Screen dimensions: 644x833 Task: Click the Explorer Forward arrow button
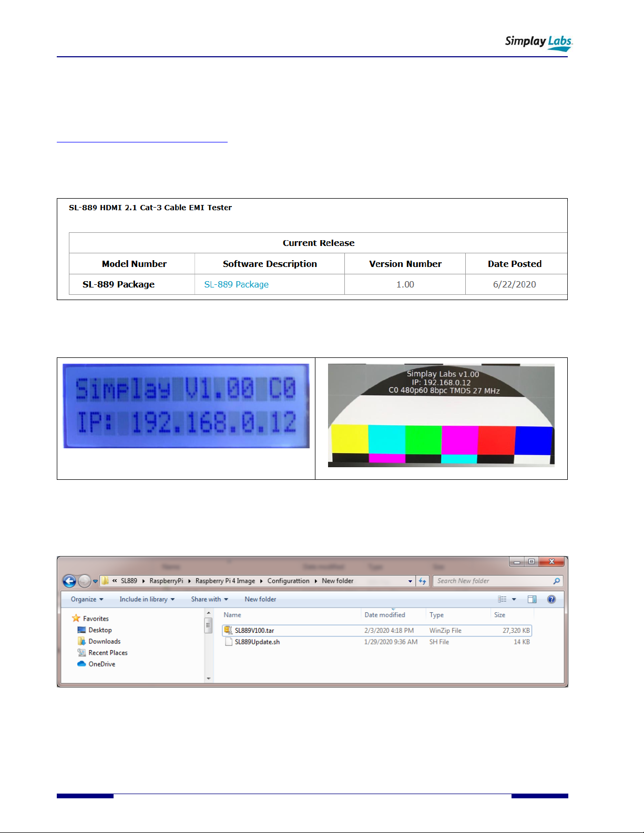pyautogui.click(x=84, y=581)
